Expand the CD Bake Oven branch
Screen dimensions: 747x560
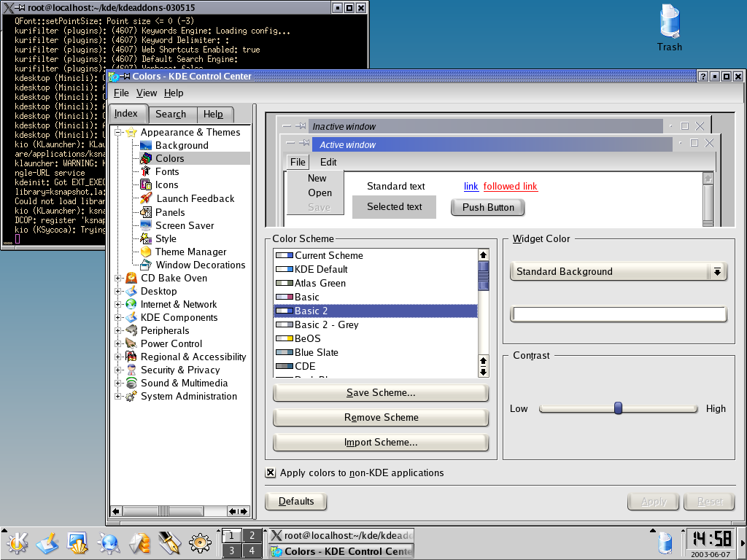pyautogui.click(x=118, y=278)
